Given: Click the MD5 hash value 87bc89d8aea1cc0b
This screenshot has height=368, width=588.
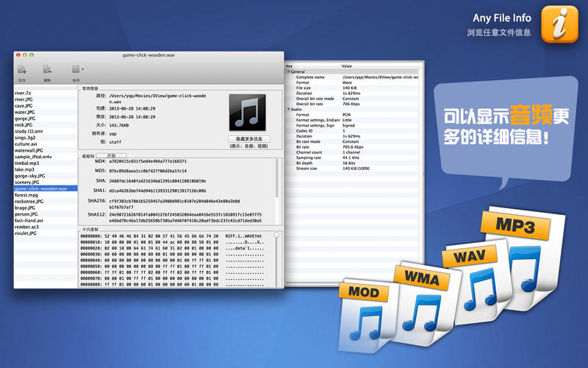Looking at the screenshot, I should click(148, 171).
